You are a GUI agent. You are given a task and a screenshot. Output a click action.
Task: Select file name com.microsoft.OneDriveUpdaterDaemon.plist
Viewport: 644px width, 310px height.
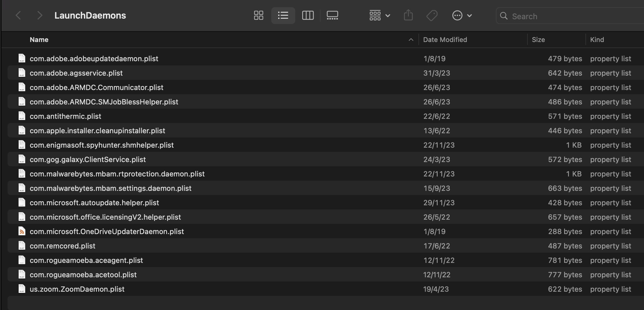[x=107, y=231]
